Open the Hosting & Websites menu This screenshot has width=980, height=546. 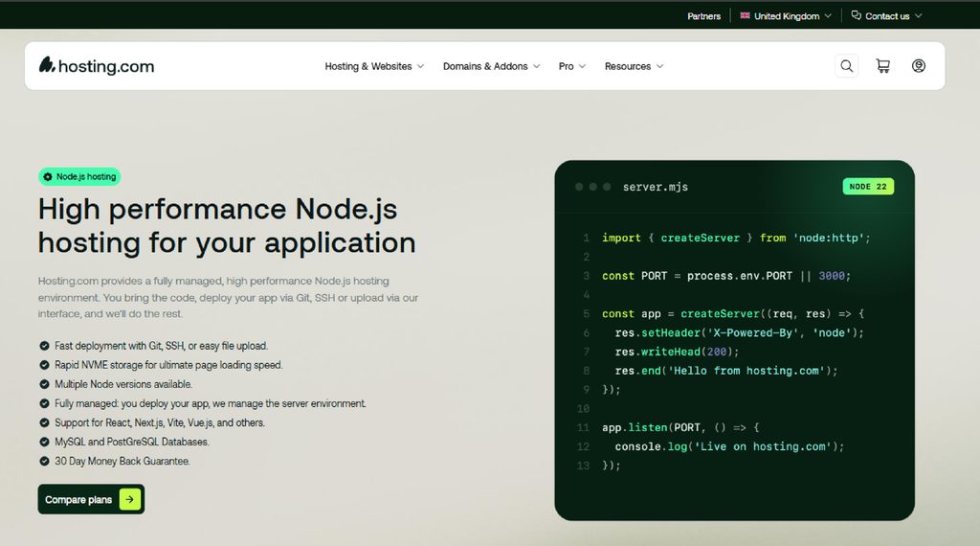[374, 66]
